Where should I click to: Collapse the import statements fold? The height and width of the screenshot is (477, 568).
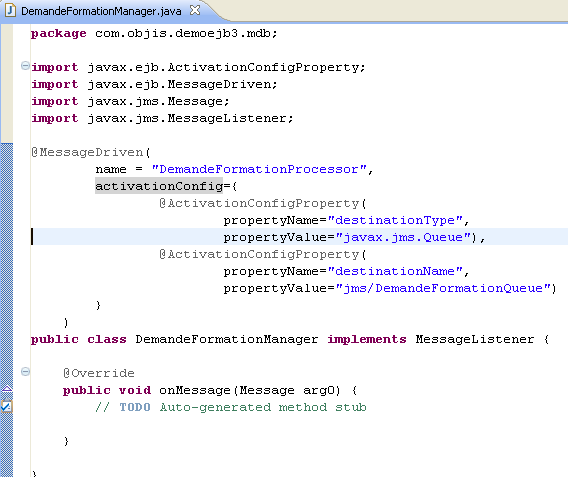coord(25,66)
